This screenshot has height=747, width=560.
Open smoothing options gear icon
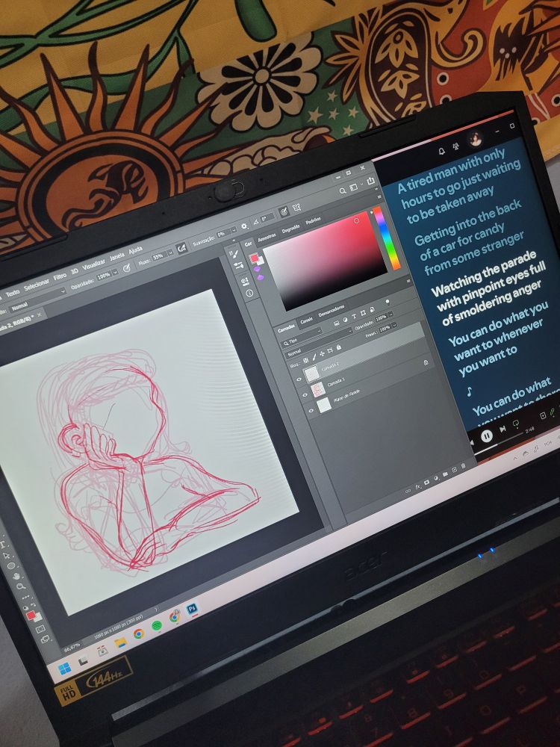point(244,226)
